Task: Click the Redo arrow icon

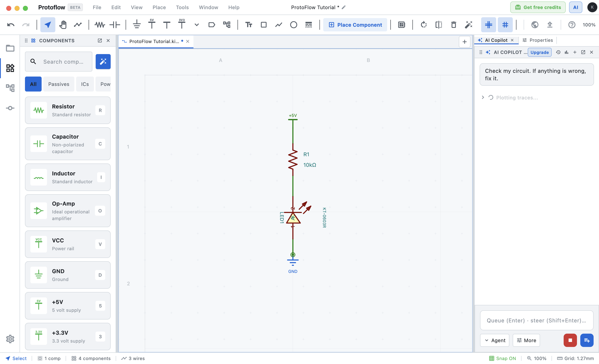Action: [x=26, y=25]
